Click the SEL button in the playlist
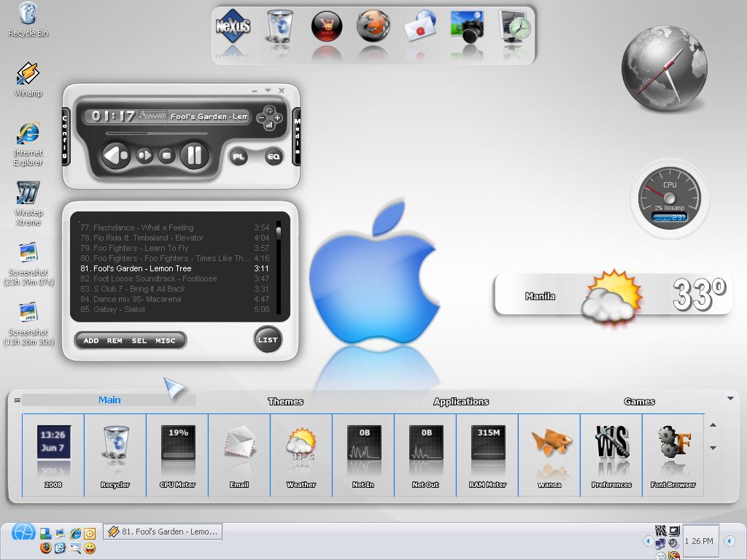Screen dimensions: 747x560 point(139,341)
